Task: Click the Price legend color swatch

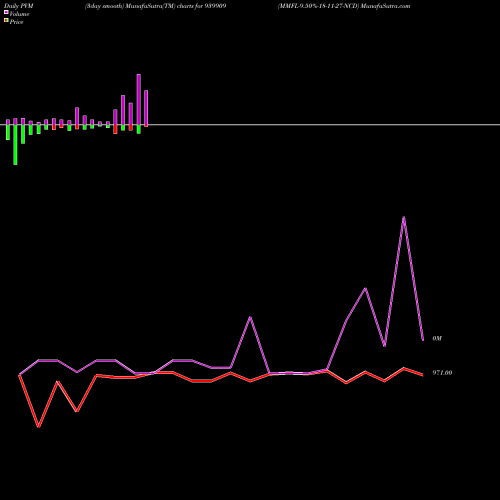Action: (6, 21)
